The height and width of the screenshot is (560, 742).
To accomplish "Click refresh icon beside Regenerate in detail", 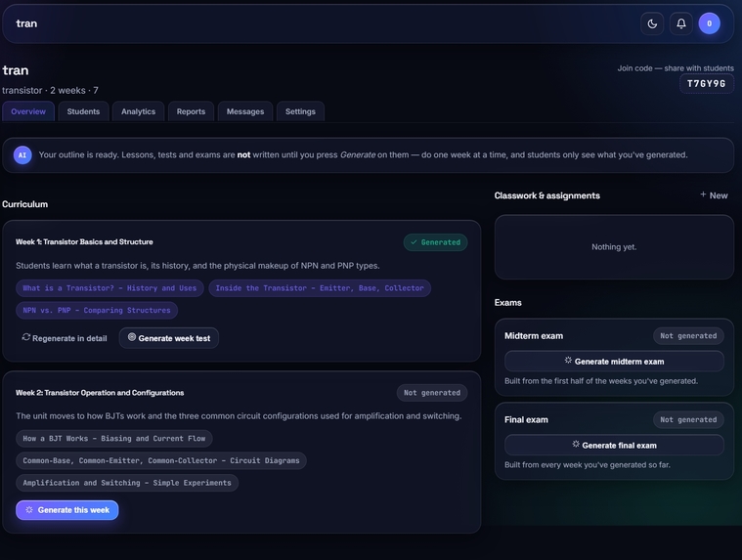I will point(26,337).
